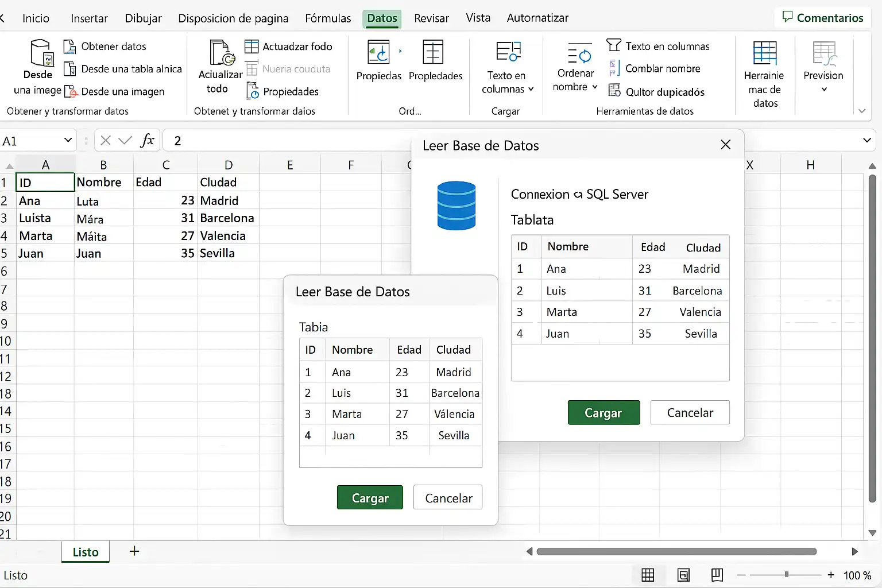Viewport: 882px width, 588px height.
Task: Click Cancelar in the front dialog
Action: pyautogui.click(x=448, y=498)
